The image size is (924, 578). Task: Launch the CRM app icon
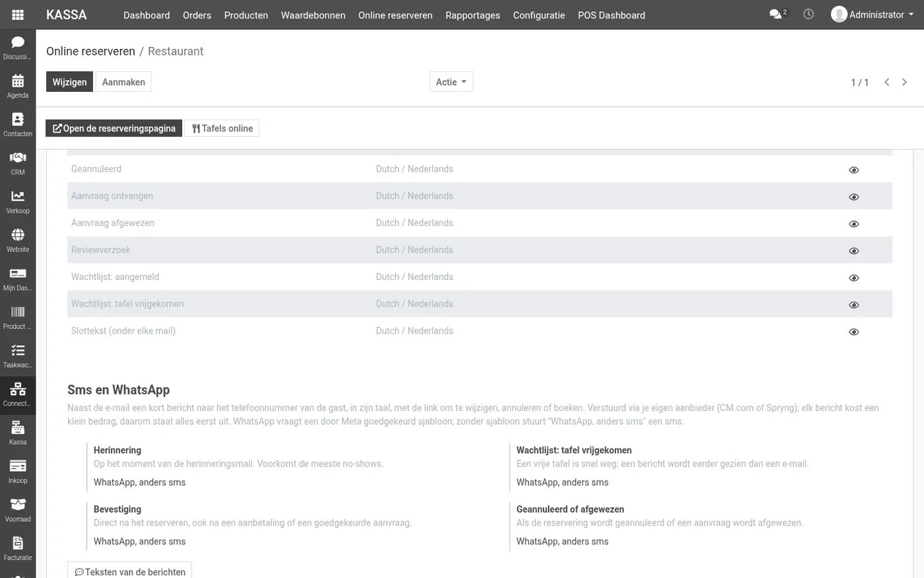coord(18,163)
